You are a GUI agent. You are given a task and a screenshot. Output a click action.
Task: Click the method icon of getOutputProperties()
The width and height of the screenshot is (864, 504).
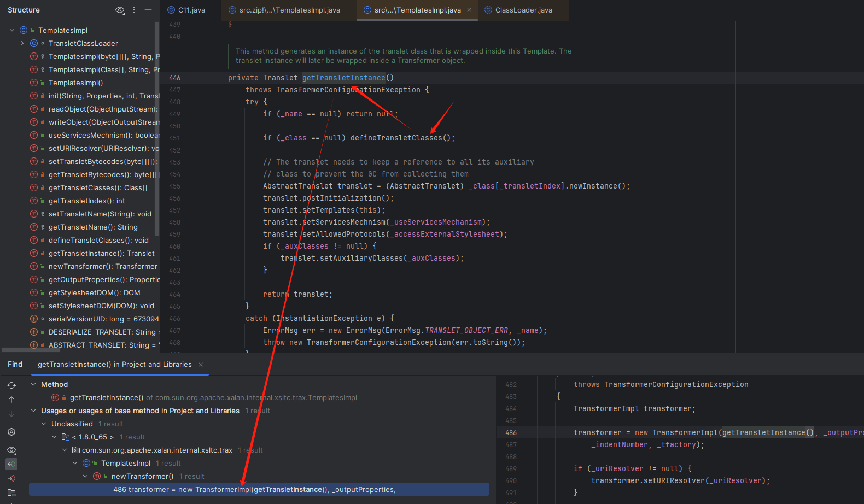click(34, 279)
